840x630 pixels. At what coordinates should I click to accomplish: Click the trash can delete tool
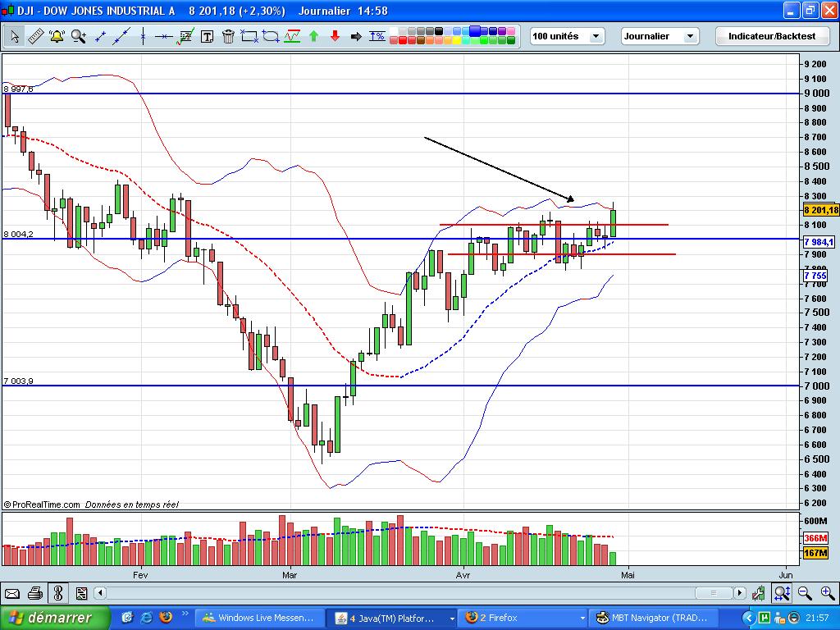pyautogui.click(x=228, y=36)
